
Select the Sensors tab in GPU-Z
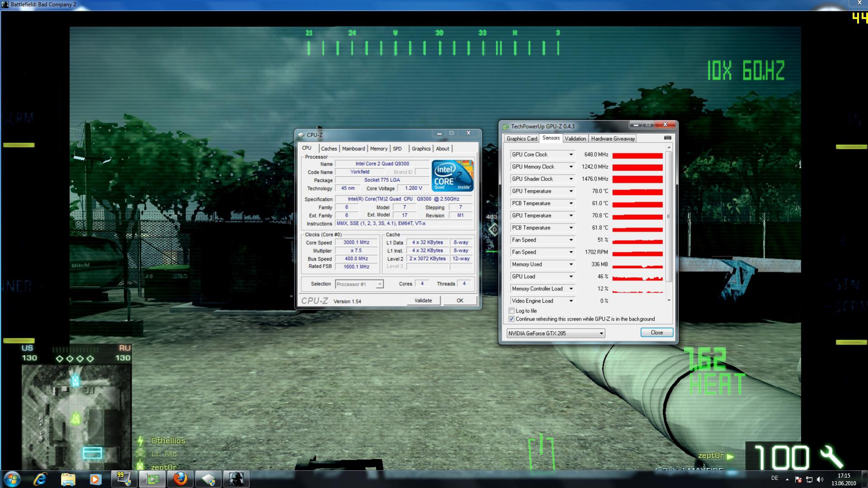551,138
